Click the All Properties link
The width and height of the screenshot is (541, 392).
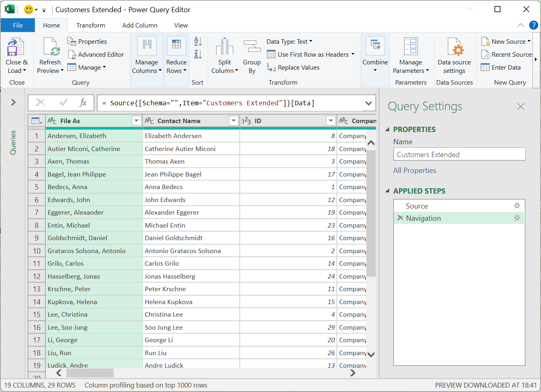tap(415, 170)
